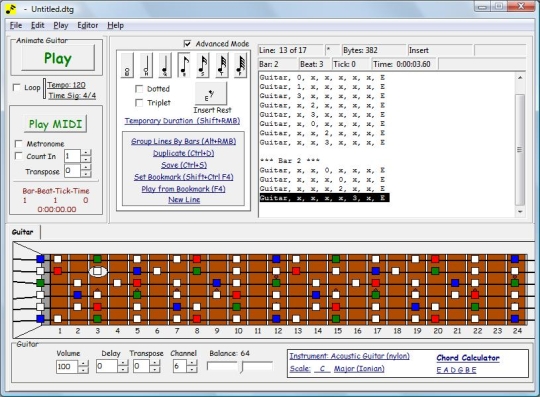Enable the Triplet checkbox
Viewport: 540px width, 397px height.
(139, 103)
